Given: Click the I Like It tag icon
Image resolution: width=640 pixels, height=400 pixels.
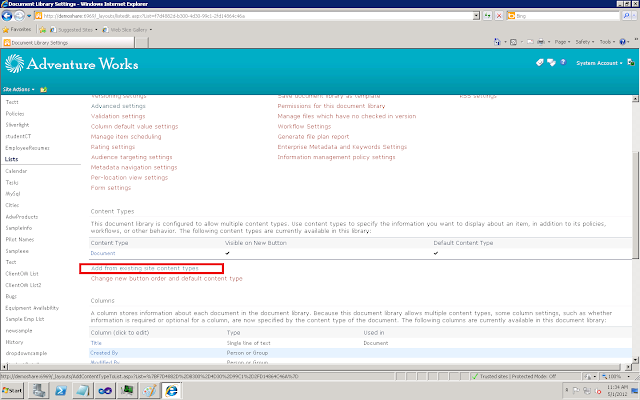Looking at the screenshot, I should (x=540, y=62).
